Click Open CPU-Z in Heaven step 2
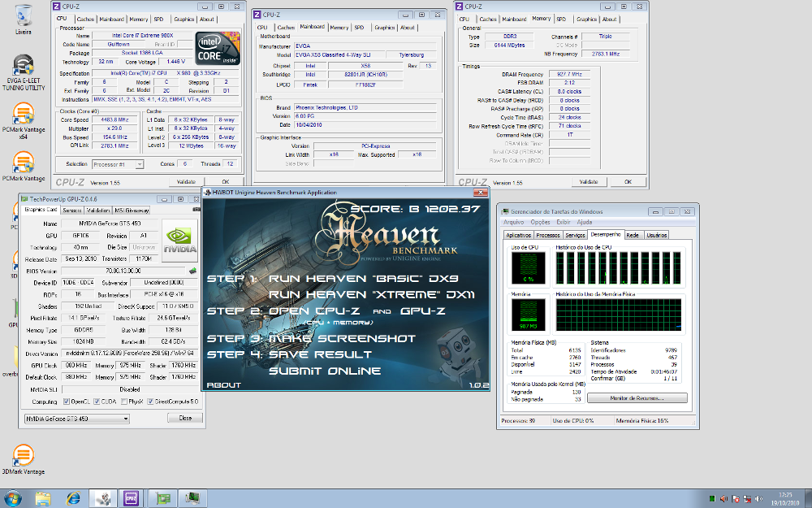 point(313,311)
